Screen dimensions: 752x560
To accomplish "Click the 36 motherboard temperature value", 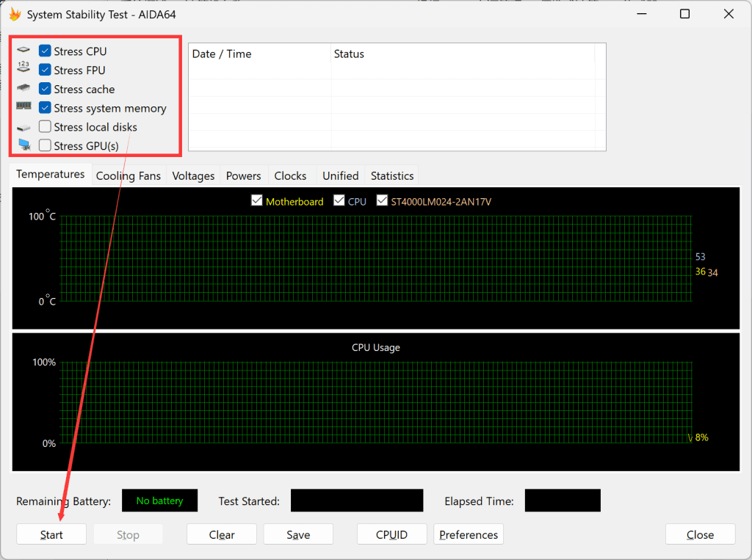I will (x=700, y=272).
